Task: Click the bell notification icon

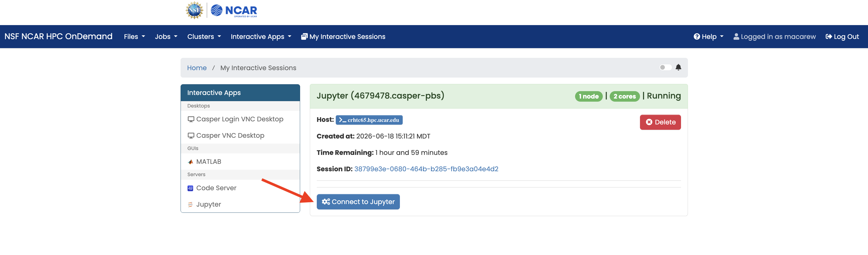Action: [678, 67]
